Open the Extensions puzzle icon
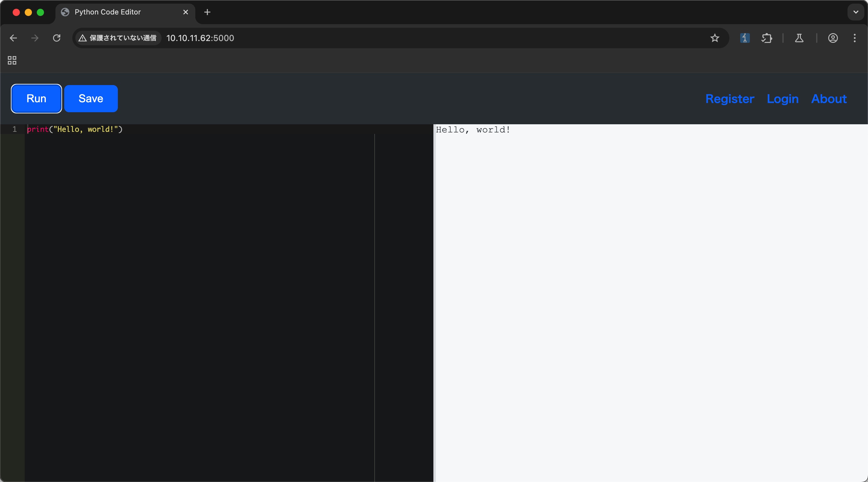The width and height of the screenshot is (868, 482). tap(766, 38)
